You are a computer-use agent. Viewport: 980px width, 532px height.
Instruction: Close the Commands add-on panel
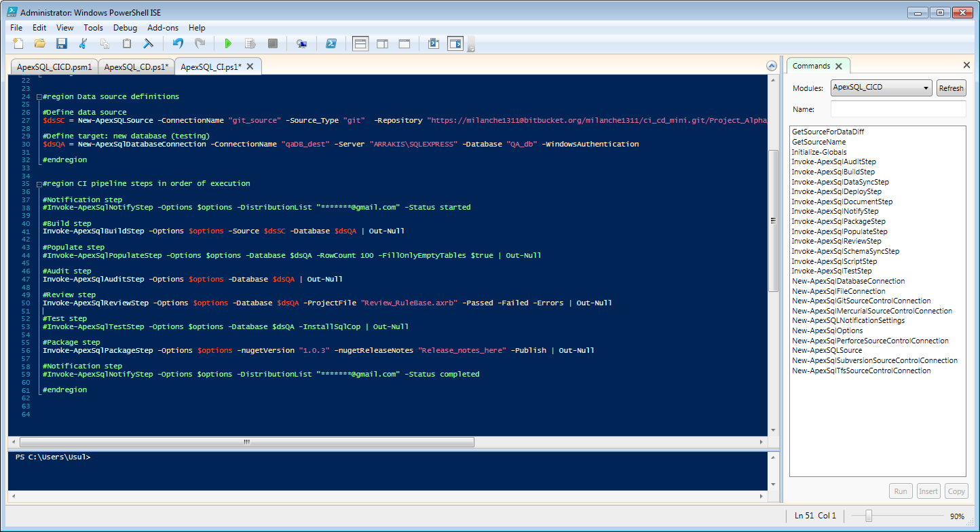click(x=966, y=65)
